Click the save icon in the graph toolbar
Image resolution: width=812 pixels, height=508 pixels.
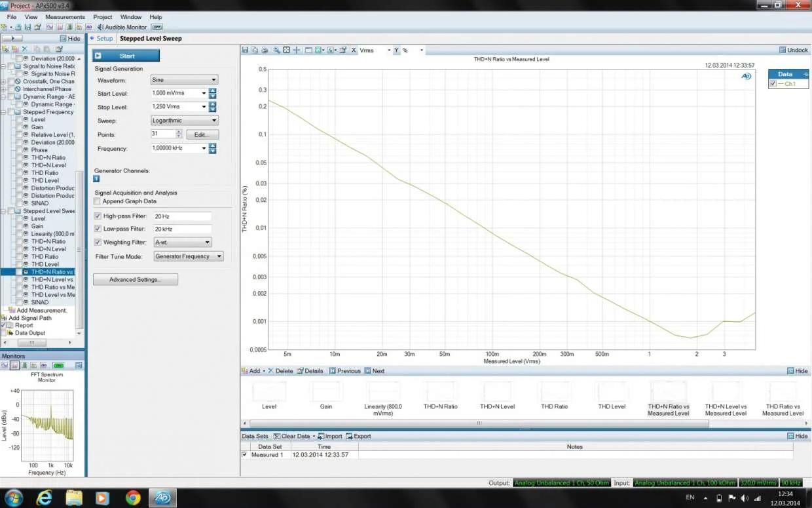(x=245, y=50)
